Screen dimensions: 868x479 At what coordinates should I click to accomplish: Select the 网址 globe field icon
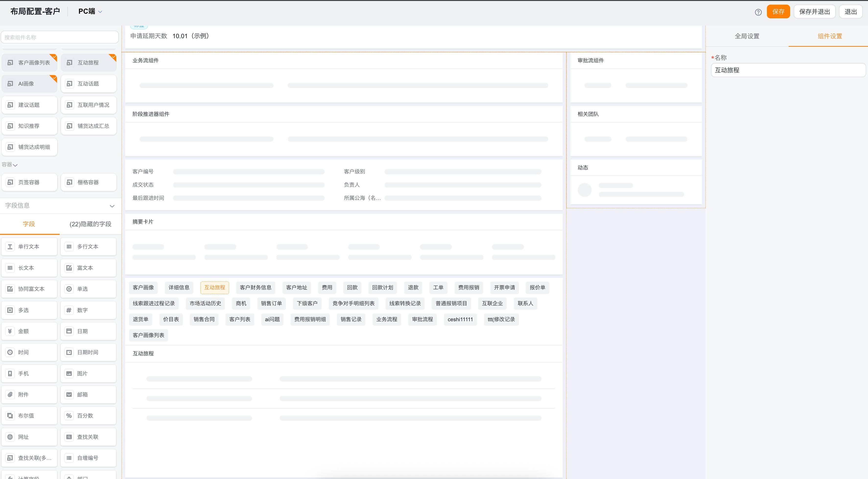click(x=10, y=437)
